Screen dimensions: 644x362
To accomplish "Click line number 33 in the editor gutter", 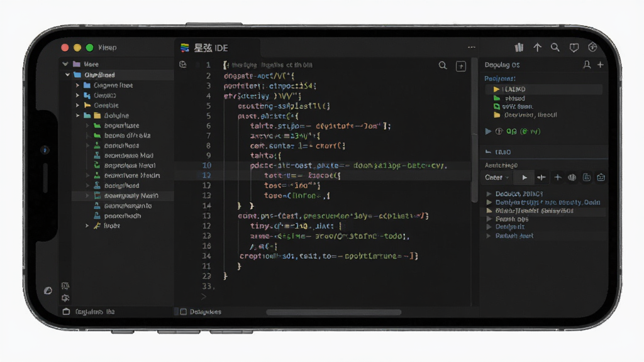I will pos(206,286).
